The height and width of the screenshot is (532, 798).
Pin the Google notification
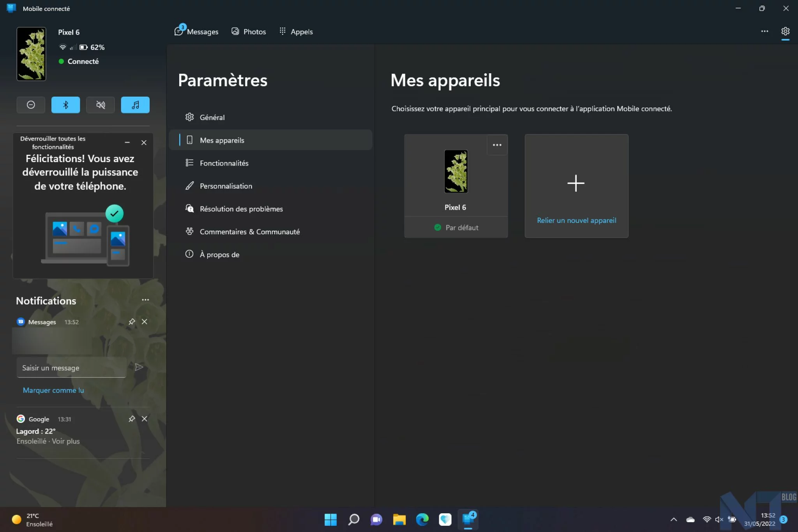point(132,419)
